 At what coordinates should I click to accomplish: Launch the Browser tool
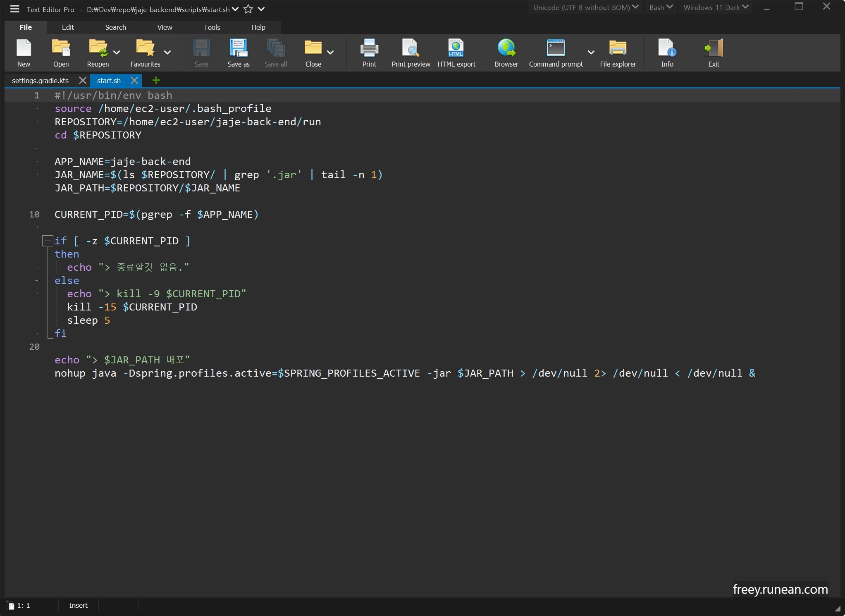506,52
